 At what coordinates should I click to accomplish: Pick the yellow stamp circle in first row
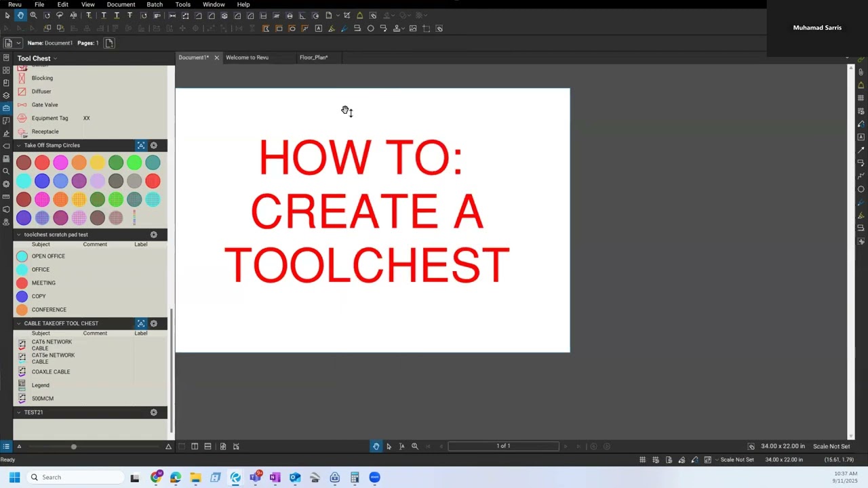[98, 163]
